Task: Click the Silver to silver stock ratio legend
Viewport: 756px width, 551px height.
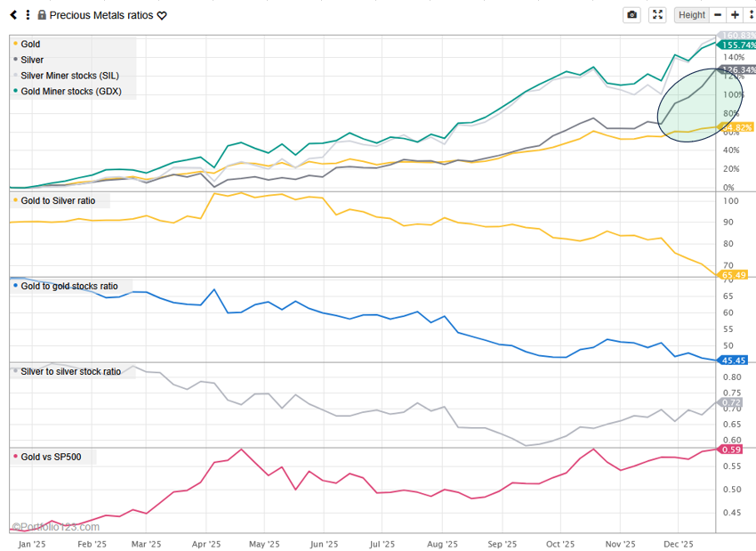Action: [x=70, y=371]
